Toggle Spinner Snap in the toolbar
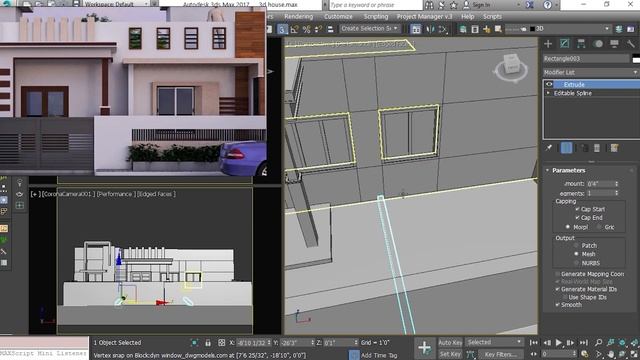The height and width of the screenshot is (360, 640). 318,29
